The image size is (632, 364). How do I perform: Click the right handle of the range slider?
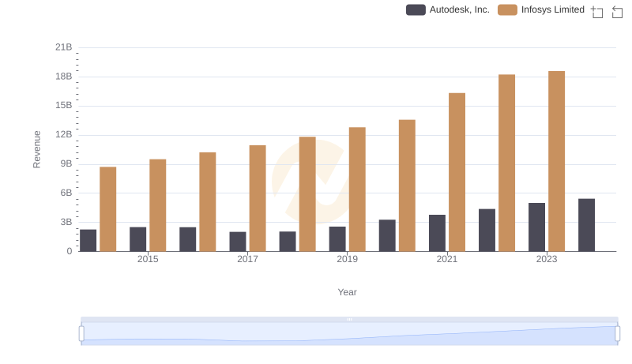coord(617,334)
